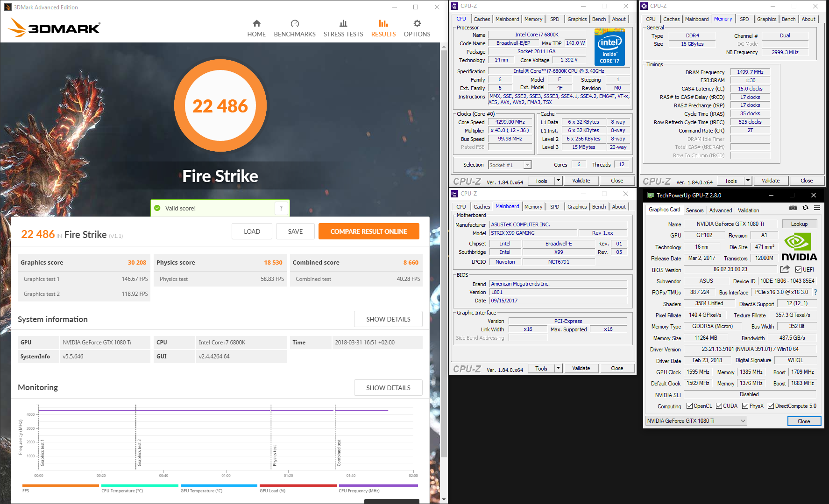Click orange FPS legend swatch
The image size is (829, 504).
click(61, 485)
